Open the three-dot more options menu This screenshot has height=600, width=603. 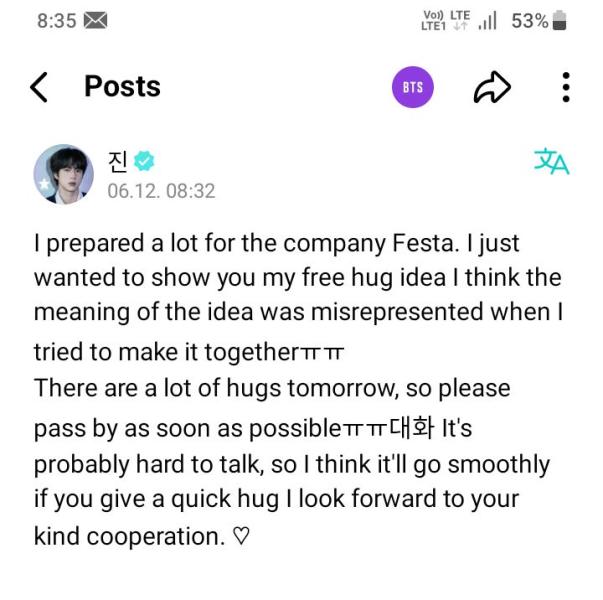pos(566,87)
